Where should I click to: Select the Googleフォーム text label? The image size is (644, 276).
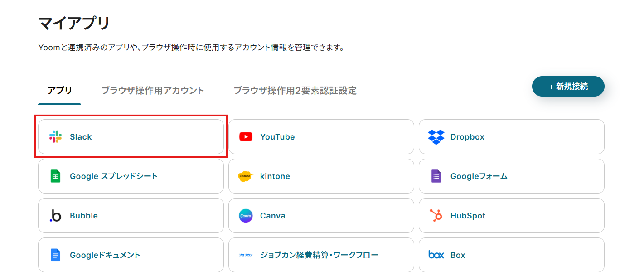(x=479, y=176)
